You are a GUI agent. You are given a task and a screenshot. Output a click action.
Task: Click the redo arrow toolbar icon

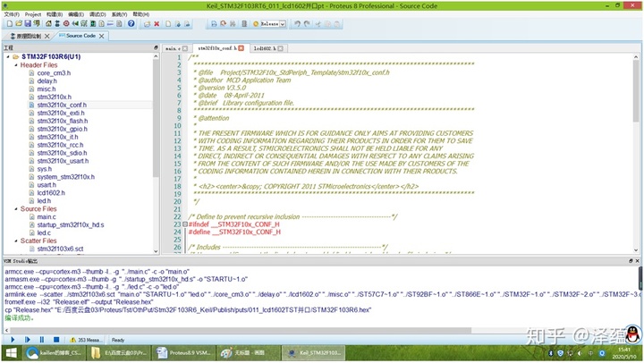[307, 24]
